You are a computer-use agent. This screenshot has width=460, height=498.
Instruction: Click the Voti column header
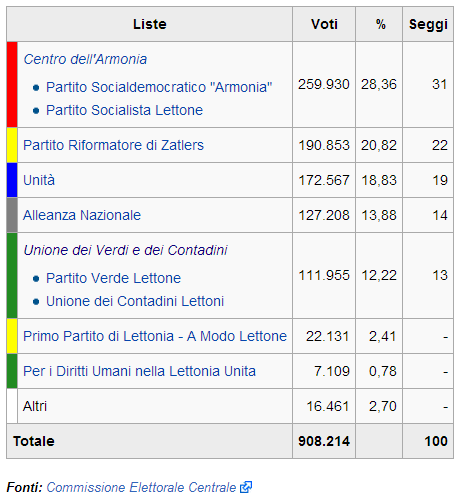324,24
